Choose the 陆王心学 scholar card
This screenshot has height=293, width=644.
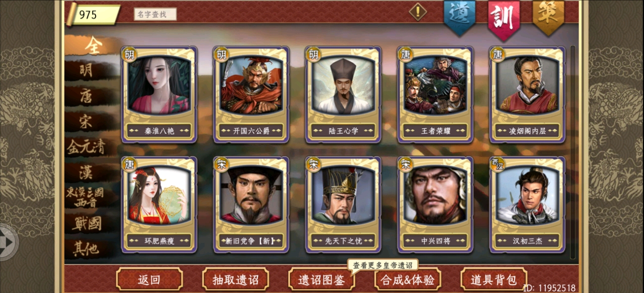tap(343, 95)
